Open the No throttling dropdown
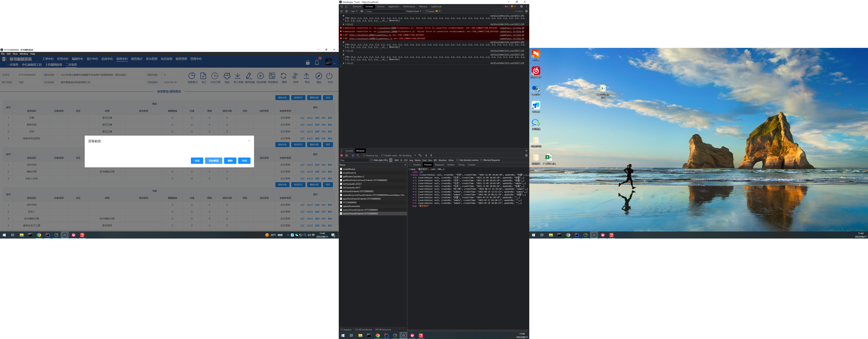 [x=407, y=156]
